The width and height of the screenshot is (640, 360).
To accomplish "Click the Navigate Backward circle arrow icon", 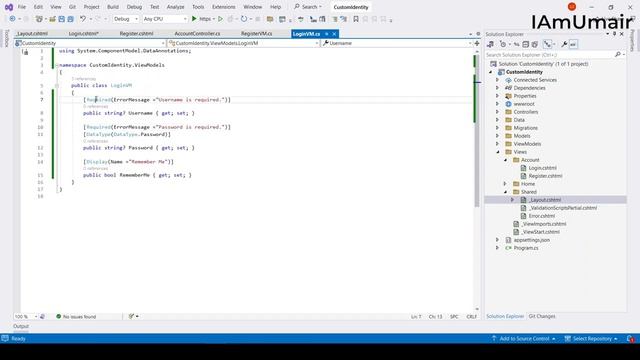I will click(12, 19).
